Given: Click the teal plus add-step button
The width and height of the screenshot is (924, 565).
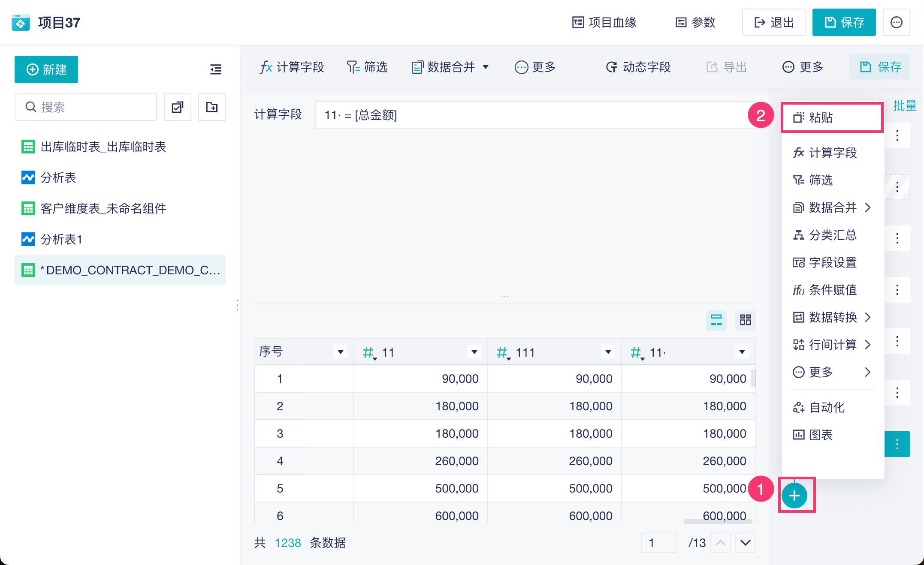Looking at the screenshot, I should (794, 496).
